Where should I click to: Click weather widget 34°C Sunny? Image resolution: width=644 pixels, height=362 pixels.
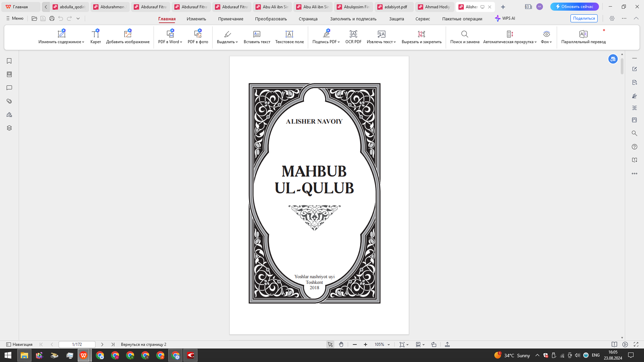[512, 355]
